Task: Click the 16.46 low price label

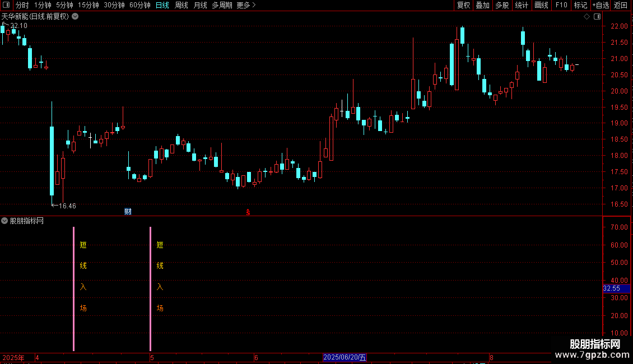Action: click(67, 206)
